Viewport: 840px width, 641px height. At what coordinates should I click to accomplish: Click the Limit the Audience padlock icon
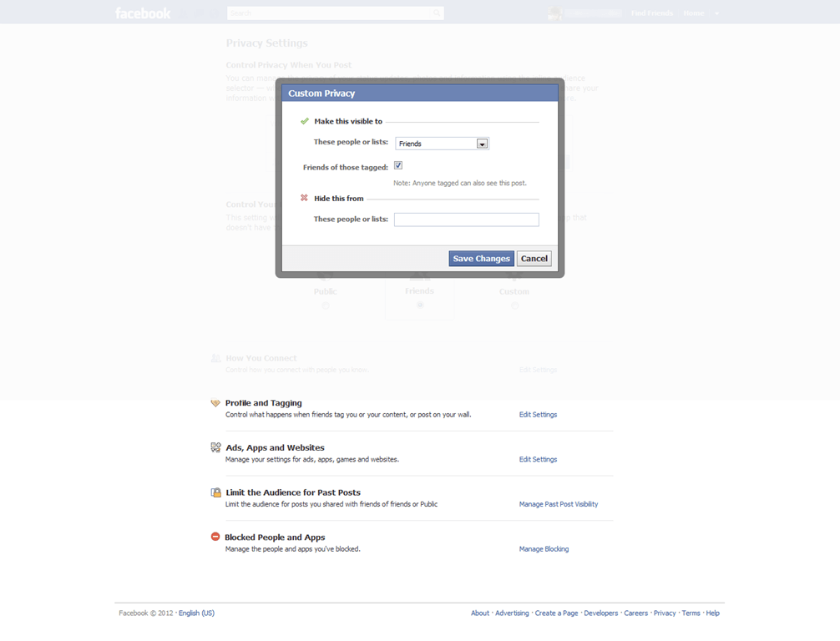point(215,492)
